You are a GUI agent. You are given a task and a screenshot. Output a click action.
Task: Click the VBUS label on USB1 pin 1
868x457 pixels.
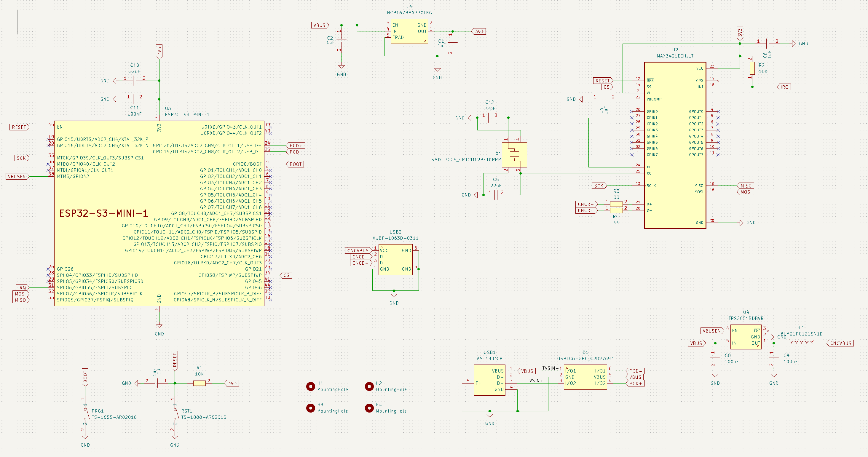pos(526,371)
